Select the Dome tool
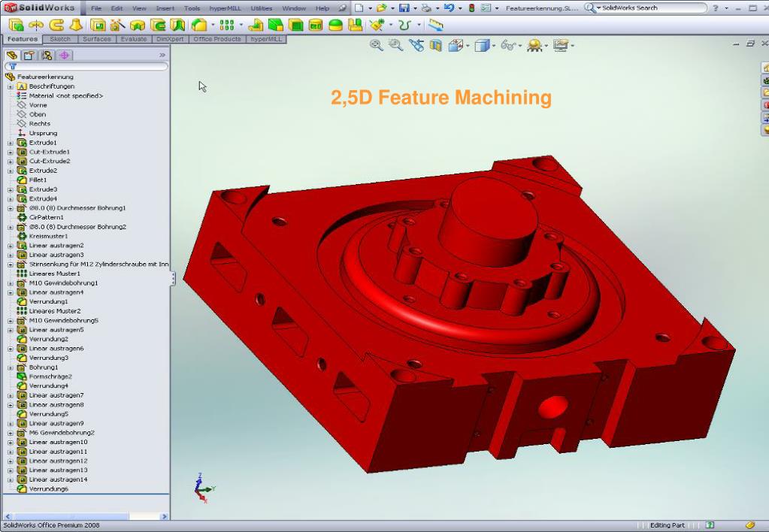This screenshot has width=769, height=532. [335, 25]
